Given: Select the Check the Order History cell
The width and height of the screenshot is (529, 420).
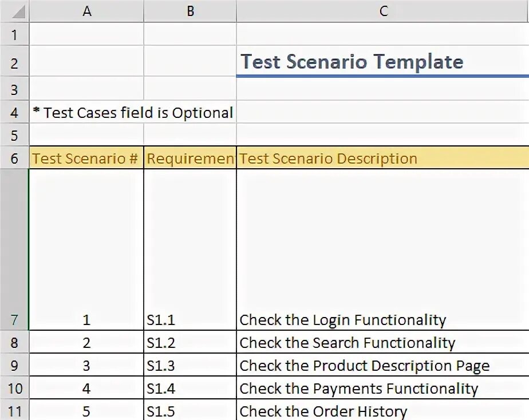Looking at the screenshot, I should 323,411.
